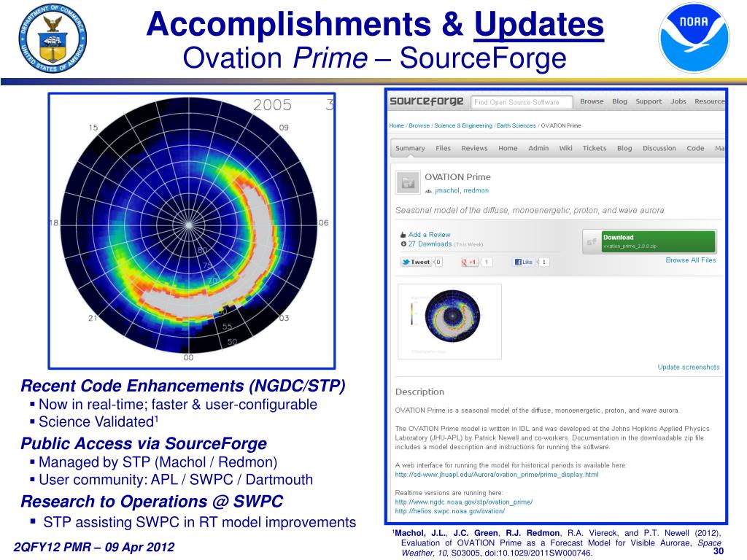Click the Tweet bird button

tap(416, 262)
